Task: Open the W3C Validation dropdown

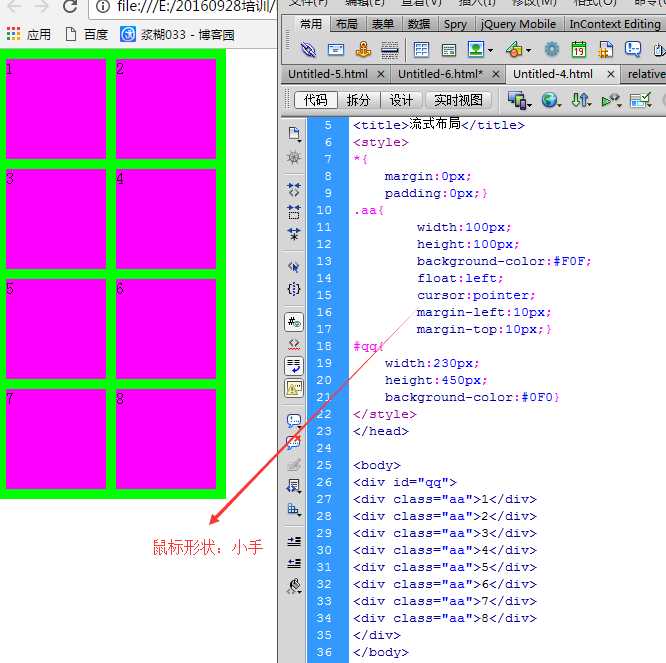Action: [611, 101]
